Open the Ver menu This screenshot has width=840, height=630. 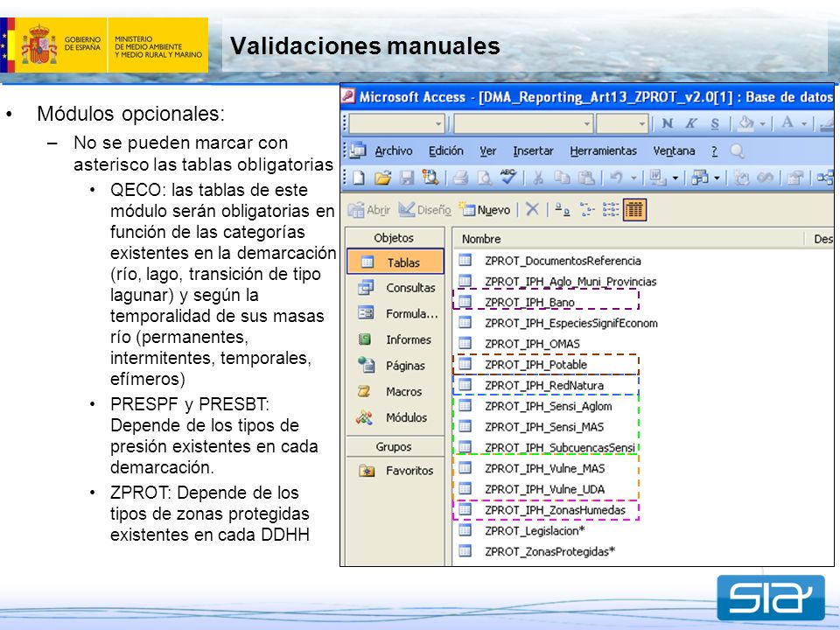click(487, 151)
